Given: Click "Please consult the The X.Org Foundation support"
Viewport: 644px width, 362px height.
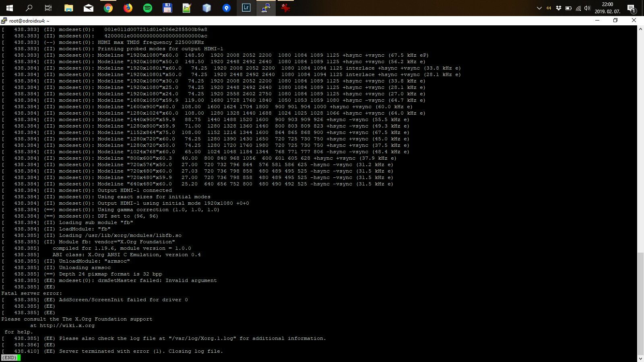Looking at the screenshot, I should coord(77,319).
